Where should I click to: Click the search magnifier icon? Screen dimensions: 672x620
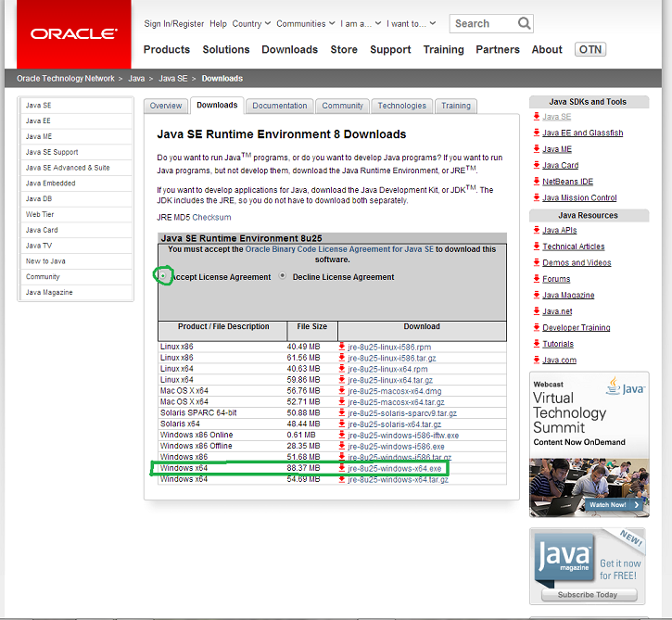tap(524, 23)
